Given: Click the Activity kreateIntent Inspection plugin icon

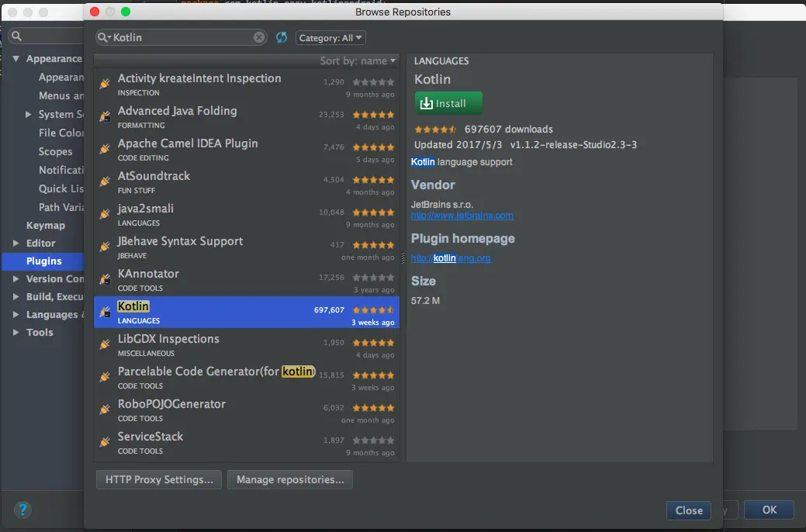Looking at the screenshot, I should pos(105,83).
